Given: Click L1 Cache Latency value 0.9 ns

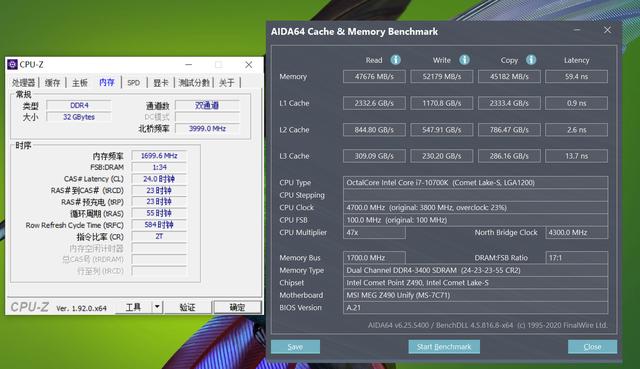Looking at the screenshot, I should coord(576,103).
